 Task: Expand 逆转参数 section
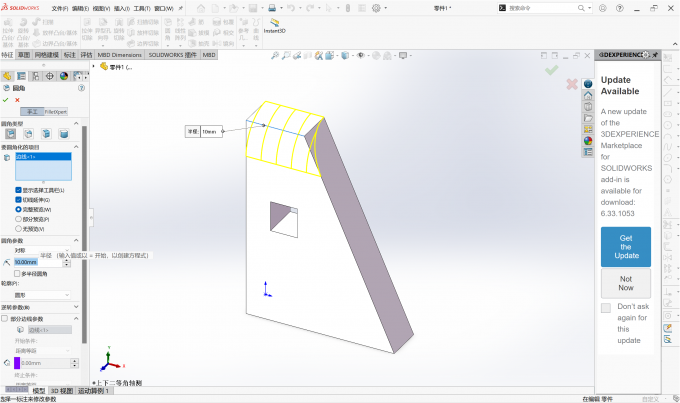point(76,307)
